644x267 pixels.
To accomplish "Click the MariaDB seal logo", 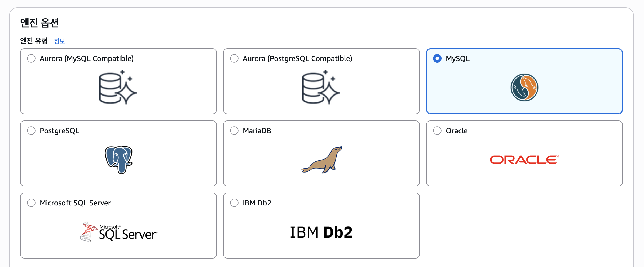I will coord(322,160).
